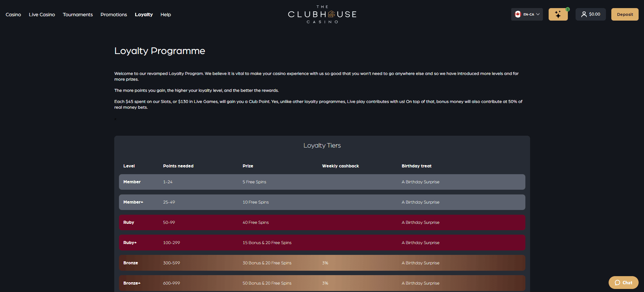Click the 15 Bonus & 20 Free Spins prize
This screenshot has width=644, height=292.
267,242
